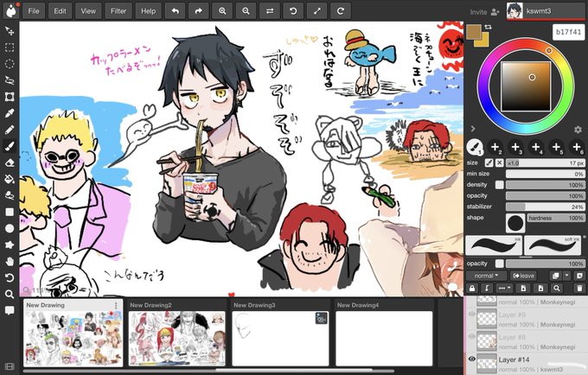Screen dimensions: 588x375
Task: Add new layer with plus page icon
Action: 522,288
